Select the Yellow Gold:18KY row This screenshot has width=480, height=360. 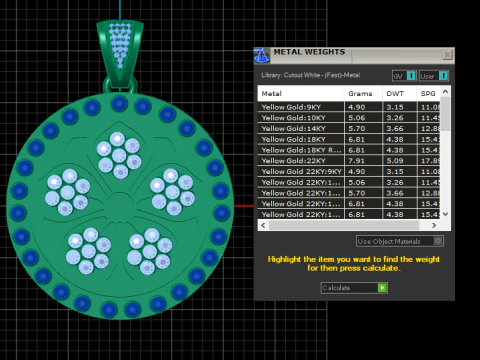pos(349,139)
